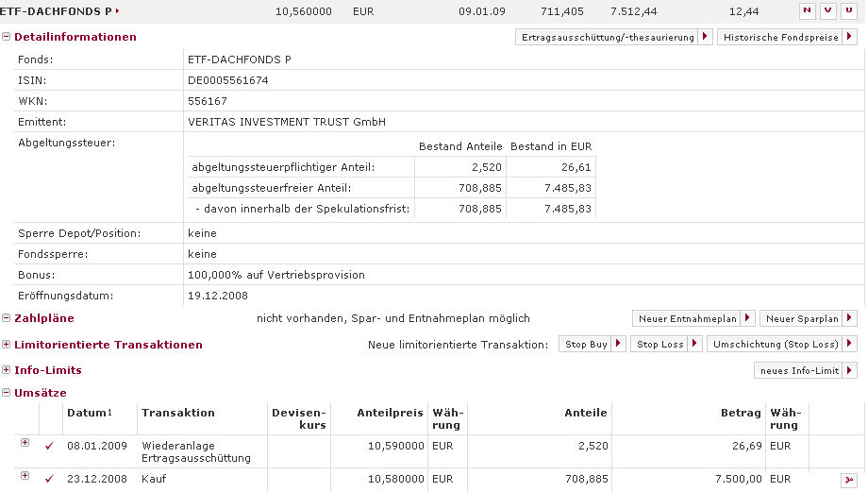Click the arrow icon beside Historische Fondspreise
This screenshot has height=492, width=868.
click(x=851, y=37)
